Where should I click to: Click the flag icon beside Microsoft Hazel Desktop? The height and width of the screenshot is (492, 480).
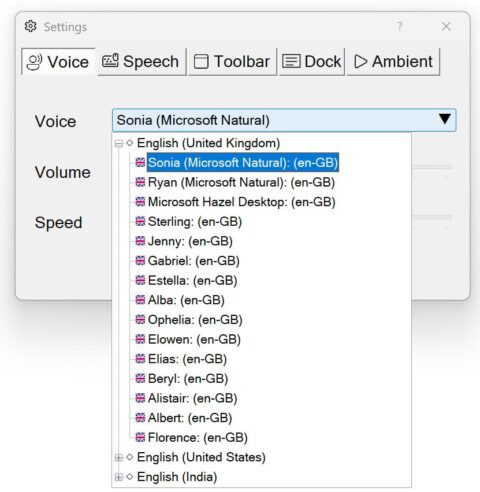(140, 202)
